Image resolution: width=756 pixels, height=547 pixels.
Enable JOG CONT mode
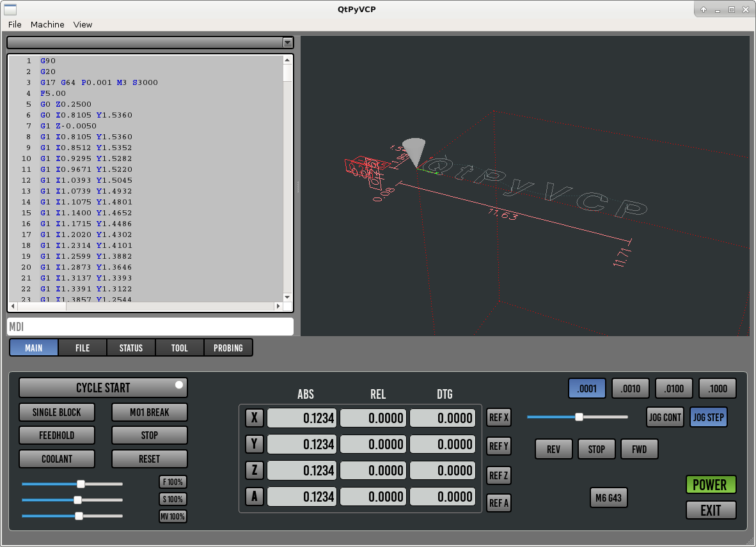click(665, 417)
